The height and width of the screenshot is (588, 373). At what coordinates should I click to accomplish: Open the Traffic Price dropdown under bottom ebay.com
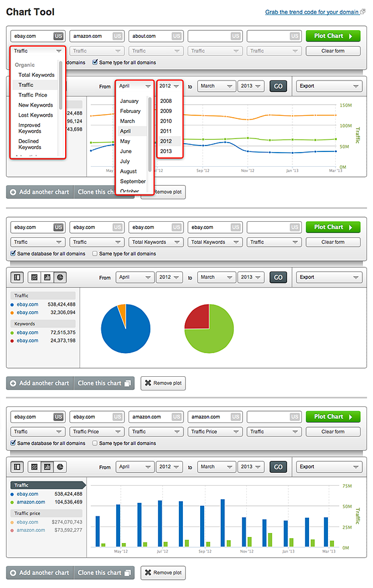(x=97, y=432)
